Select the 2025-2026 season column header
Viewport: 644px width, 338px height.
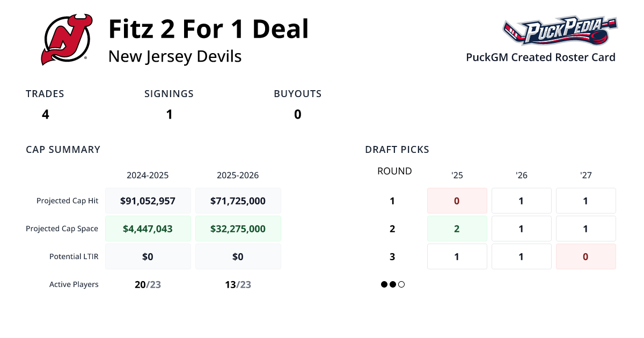238,175
